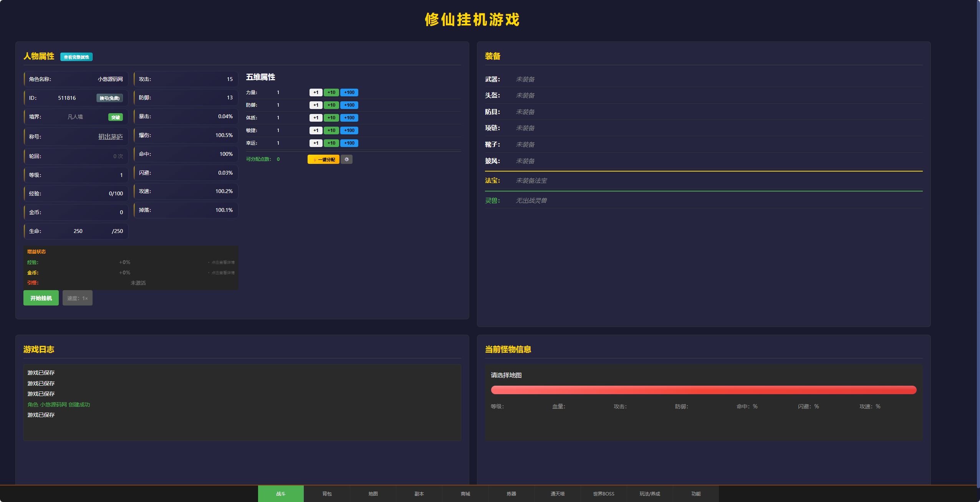This screenshot has width=980, height=502.
Task: Click the ID value 511816
Action: (x=67, y=98)
